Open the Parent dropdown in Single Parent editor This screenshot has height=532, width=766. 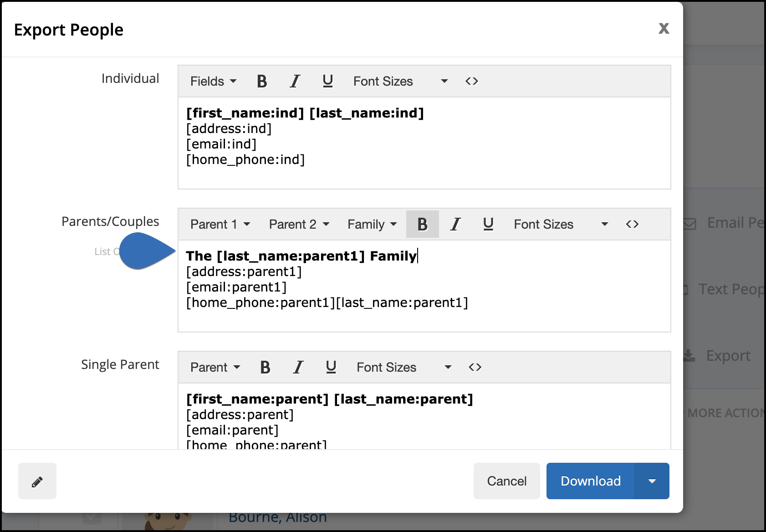point(215,367)
